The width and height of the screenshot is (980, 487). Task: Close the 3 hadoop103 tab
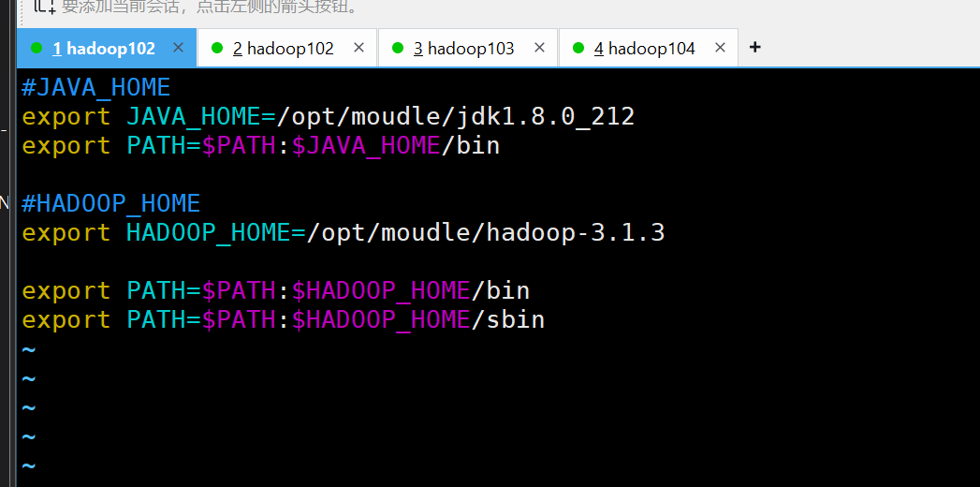pyautogui.click(x=537, y=48)
